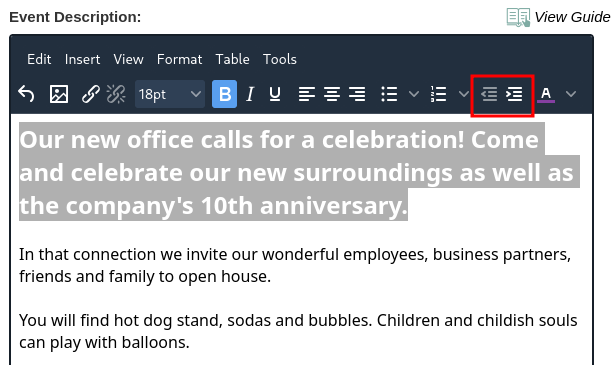Expand numbered list style options

[464, 94]
